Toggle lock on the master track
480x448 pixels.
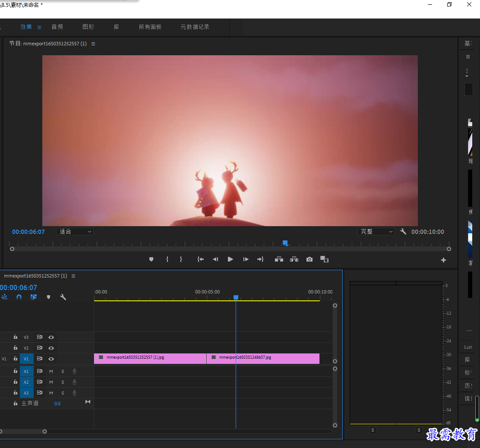(x=15, y=403)
